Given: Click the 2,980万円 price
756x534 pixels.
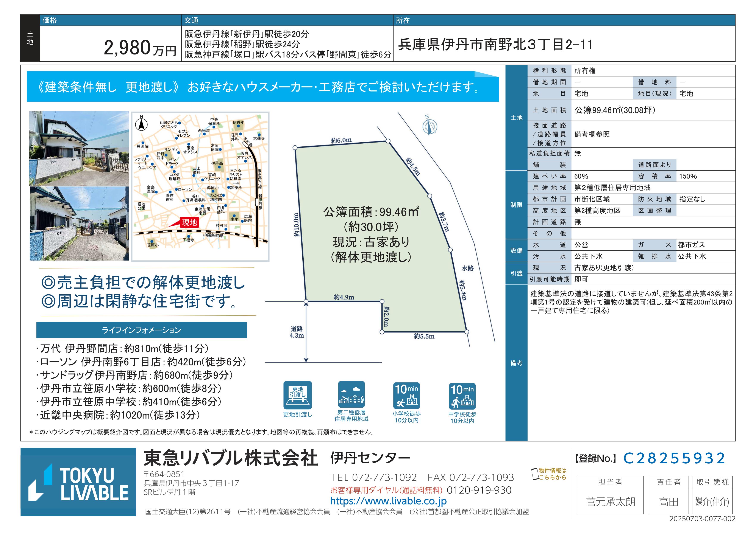Looking at the screenshot, I should (x=140, y=48).
